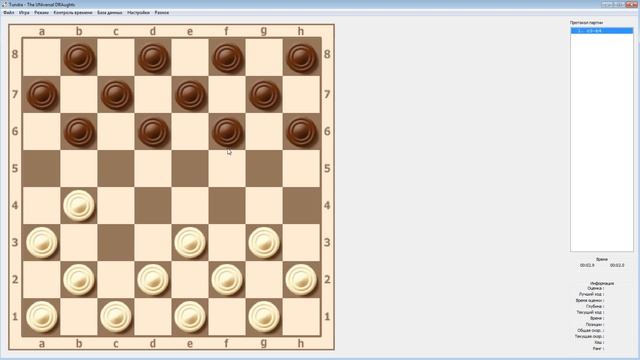Pick the dark checker on e7

[190, 95]
